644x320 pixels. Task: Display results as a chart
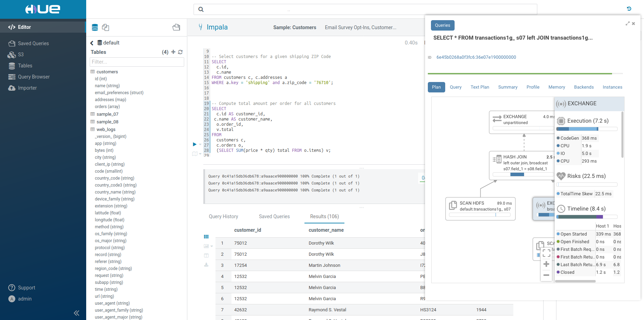tap(206, 246)
